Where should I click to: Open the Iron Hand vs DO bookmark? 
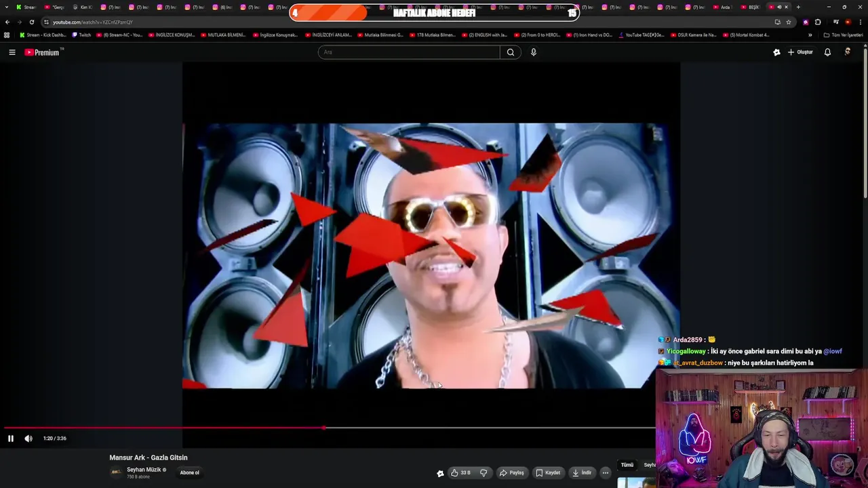(589, 35)
